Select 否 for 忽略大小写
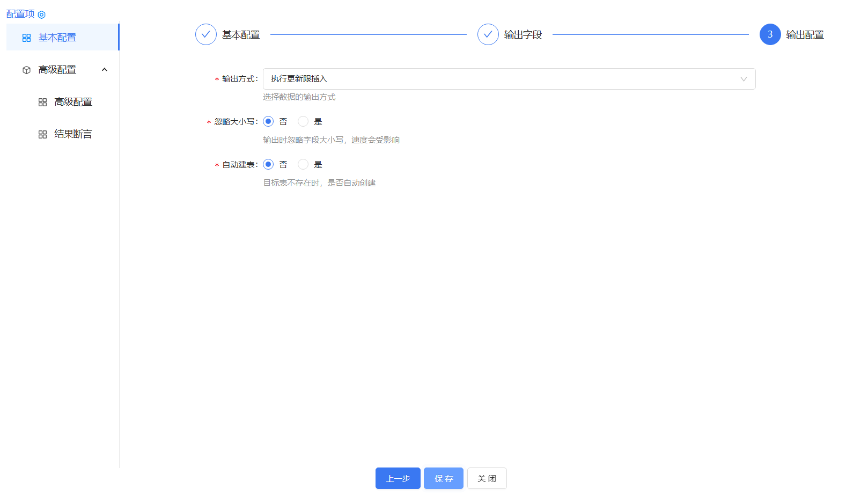 click(268, 121)
